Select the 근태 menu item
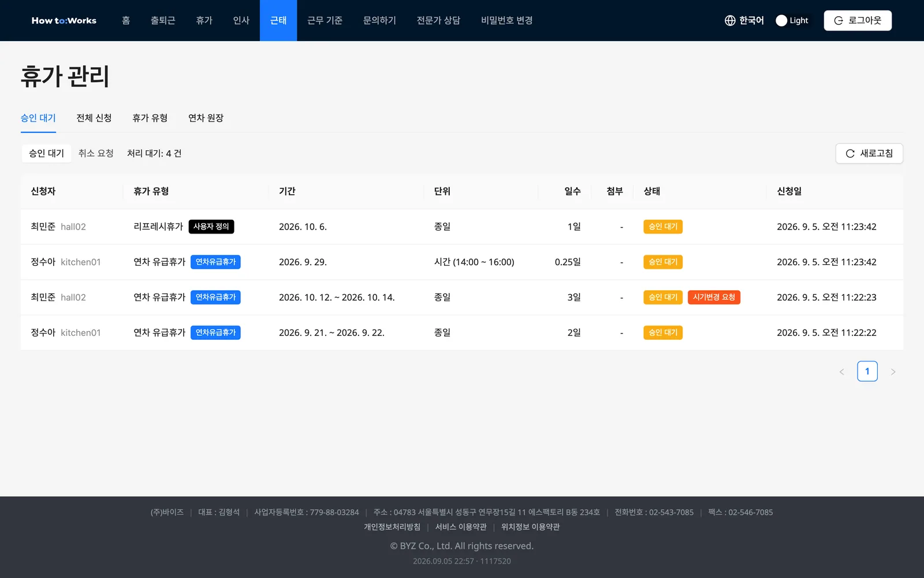 [278, 20]
